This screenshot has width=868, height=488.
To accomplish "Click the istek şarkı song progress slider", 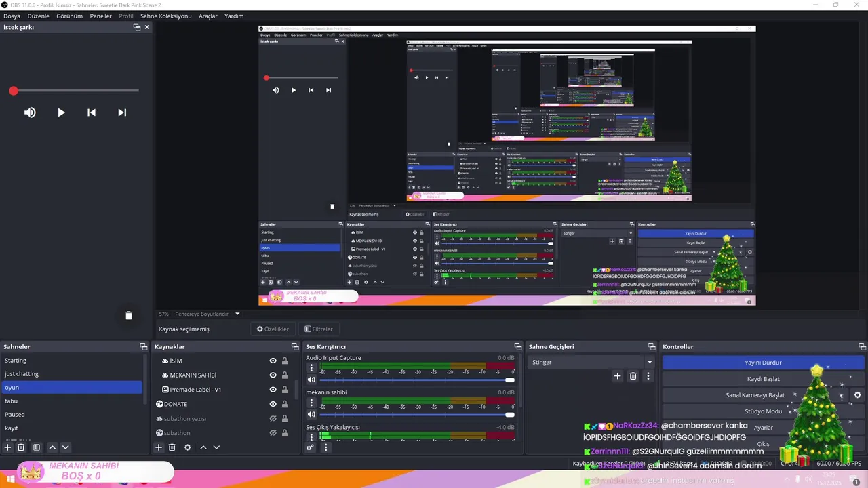I will (75, 91).
